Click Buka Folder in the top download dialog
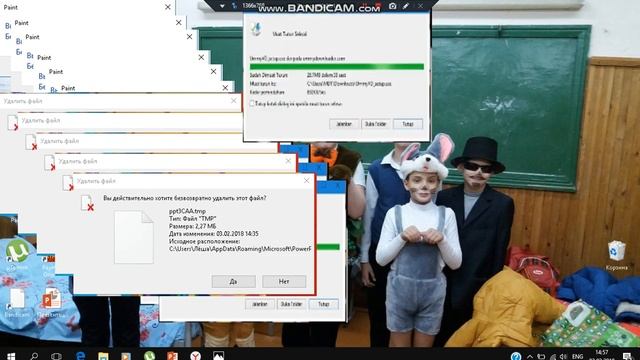 (x=376, y=124)
